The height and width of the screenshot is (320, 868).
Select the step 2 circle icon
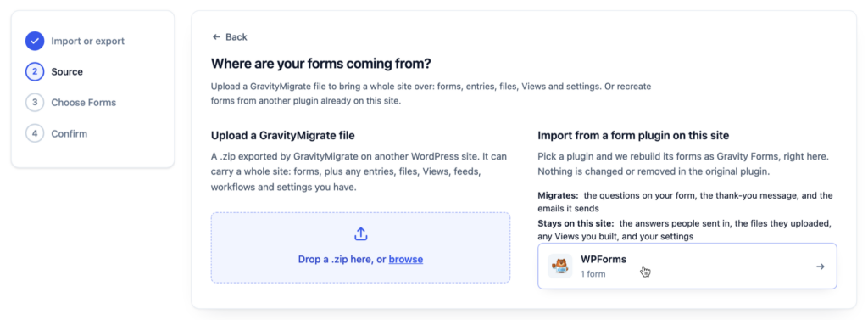34,71
